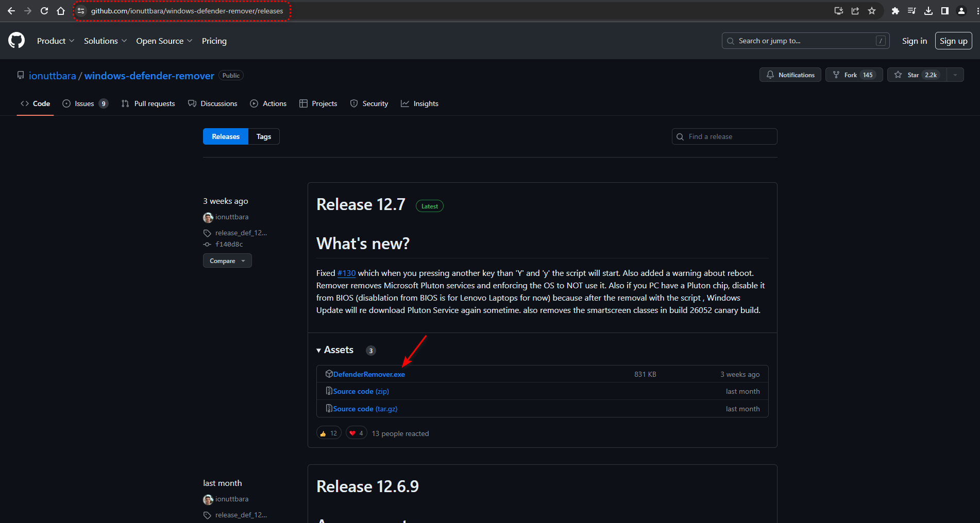Click the zip file icon for Source code (zip)
The height and width of the screenshot is (523, 980).
[x=329, y=391]
